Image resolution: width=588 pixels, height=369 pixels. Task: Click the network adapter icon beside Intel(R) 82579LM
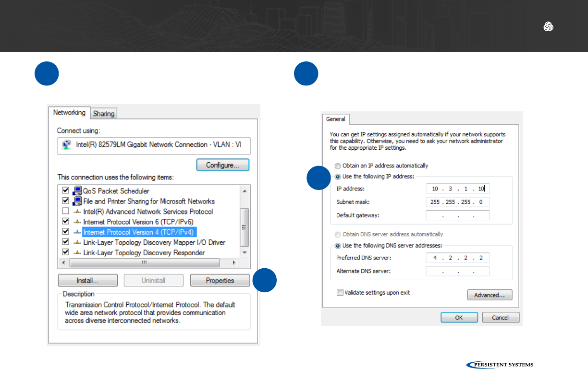(67, 144)
